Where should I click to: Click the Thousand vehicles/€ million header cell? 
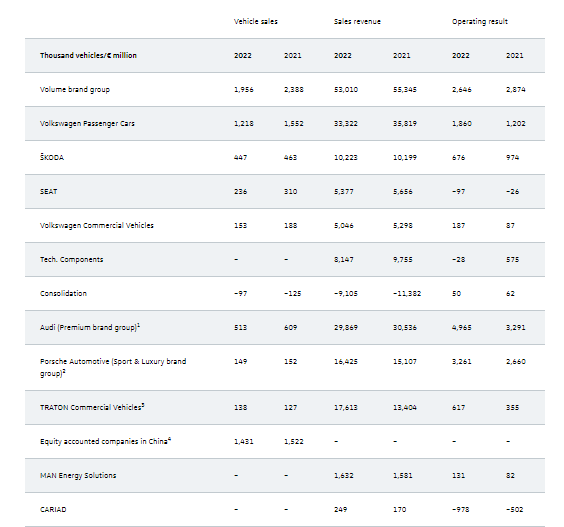[x=88, y=55]
